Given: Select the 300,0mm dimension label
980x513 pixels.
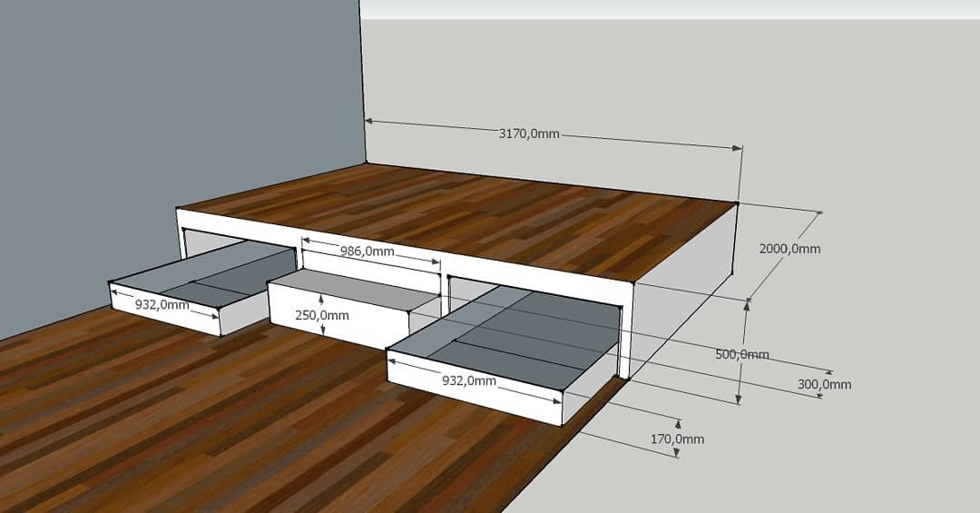Looking at the screenshot, I should 824,384.
